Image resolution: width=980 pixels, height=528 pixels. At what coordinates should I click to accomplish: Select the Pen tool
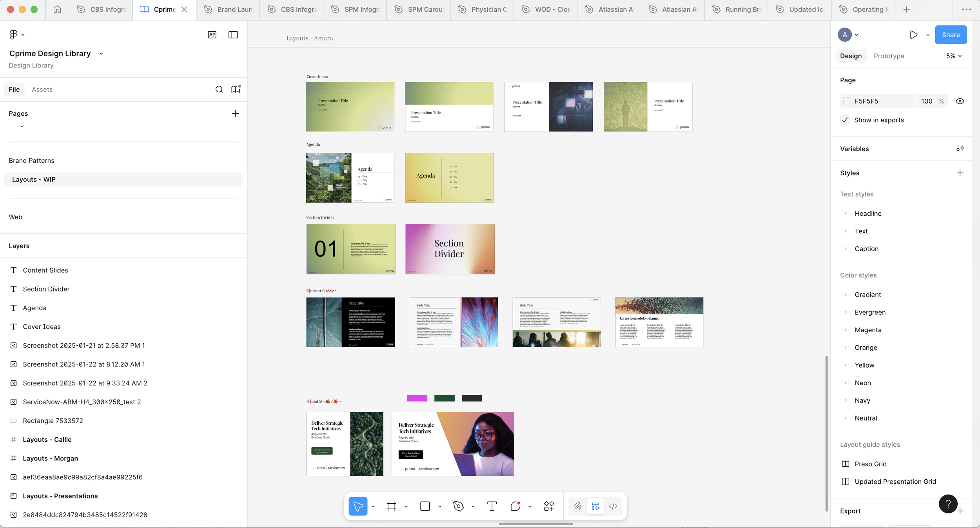pos(458,506)
